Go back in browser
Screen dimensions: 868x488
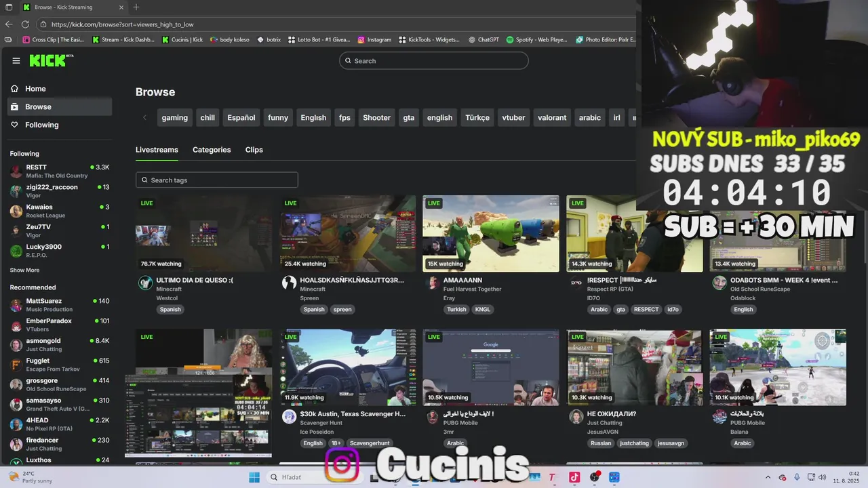click(9, 24)
